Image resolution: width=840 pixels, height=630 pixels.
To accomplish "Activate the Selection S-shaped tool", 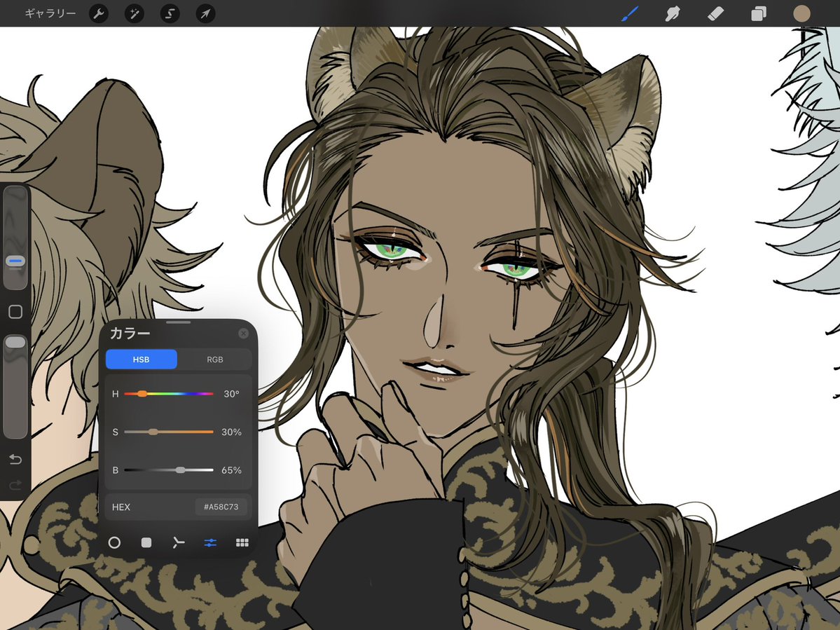I will (170, 13).
